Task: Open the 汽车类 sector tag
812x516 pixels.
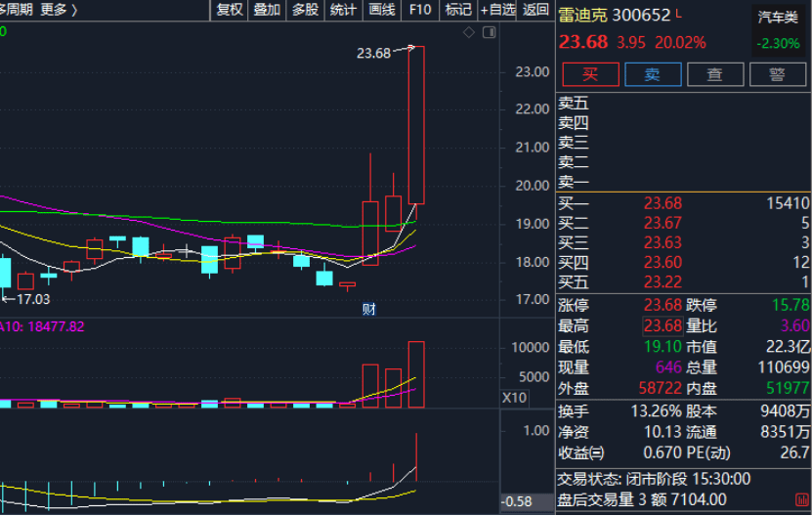Action: pyautogui.click(x=777, y=17)
